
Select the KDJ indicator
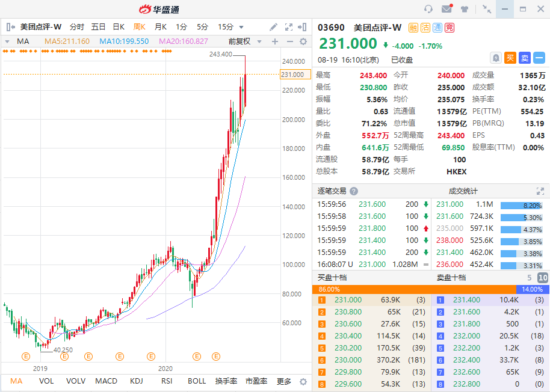[x=137, y=381]
